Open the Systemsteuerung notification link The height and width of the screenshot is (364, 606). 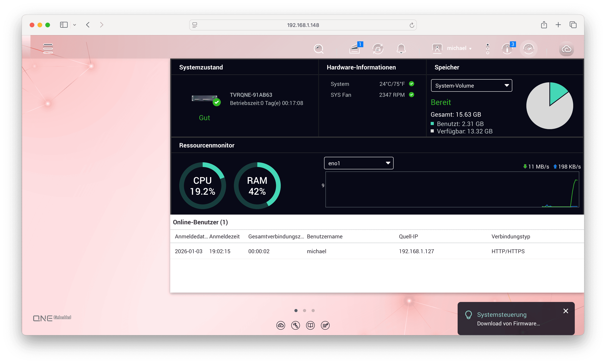(x=502, y=315)
